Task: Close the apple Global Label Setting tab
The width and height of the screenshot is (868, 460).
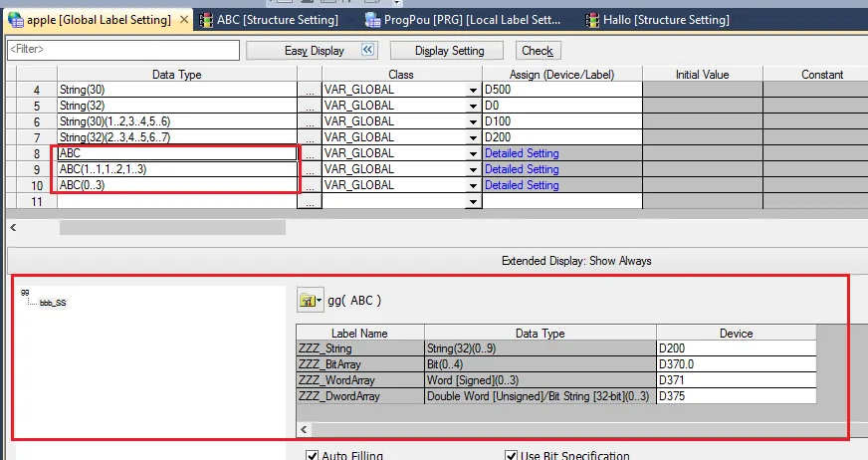Action: (184, 20)
